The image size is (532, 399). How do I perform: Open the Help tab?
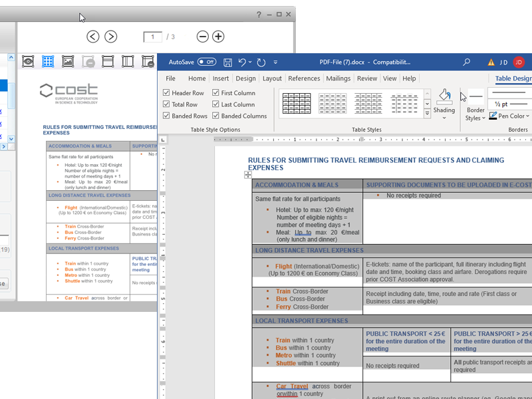[409, 78]
